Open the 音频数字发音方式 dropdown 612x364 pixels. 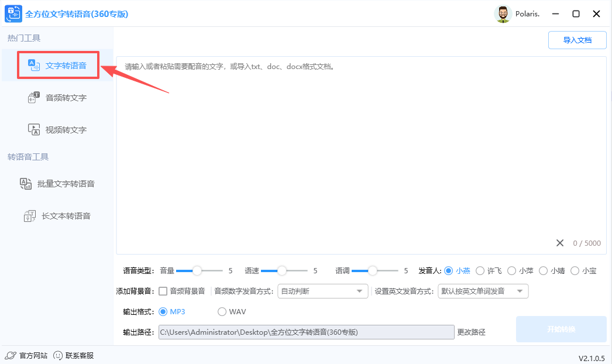[x=322, y=291]
